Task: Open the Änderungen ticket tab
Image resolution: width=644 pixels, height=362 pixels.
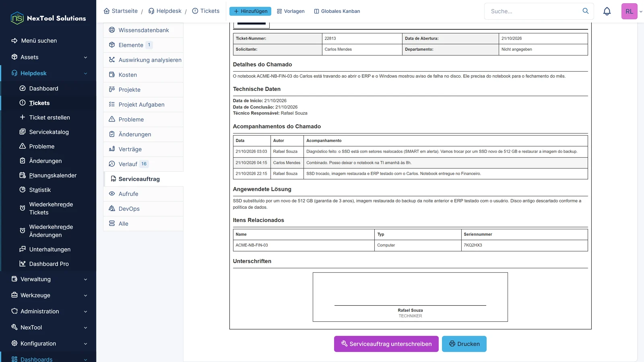Action: [143, 134]
